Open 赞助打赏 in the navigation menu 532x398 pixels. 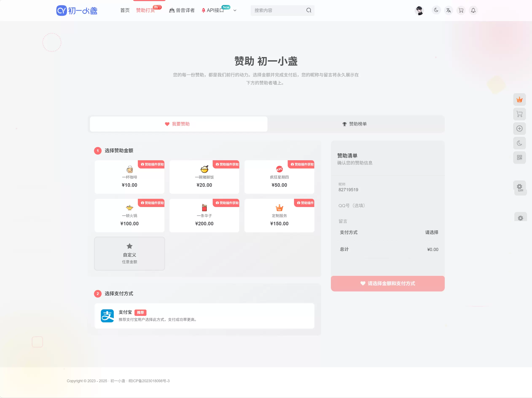point(145,10)
